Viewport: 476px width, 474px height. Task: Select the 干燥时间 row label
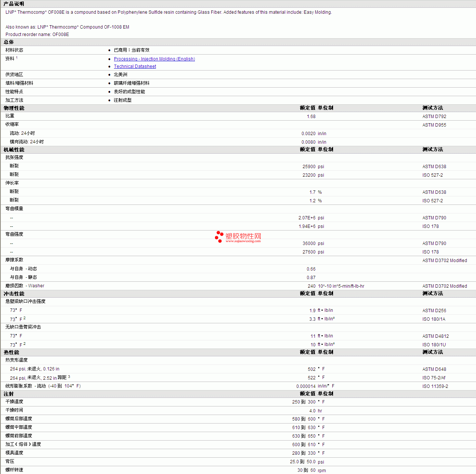[x=14, y=410]
